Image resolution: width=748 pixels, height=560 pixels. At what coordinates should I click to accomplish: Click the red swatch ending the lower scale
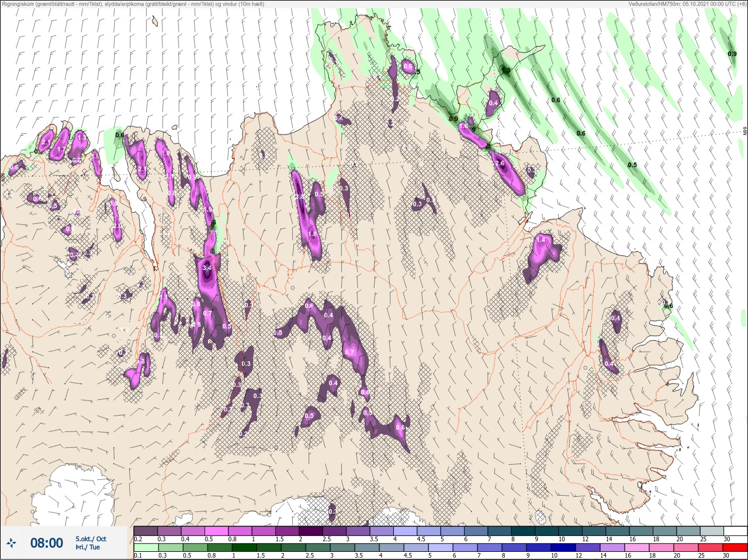click(x=735, y=548)
